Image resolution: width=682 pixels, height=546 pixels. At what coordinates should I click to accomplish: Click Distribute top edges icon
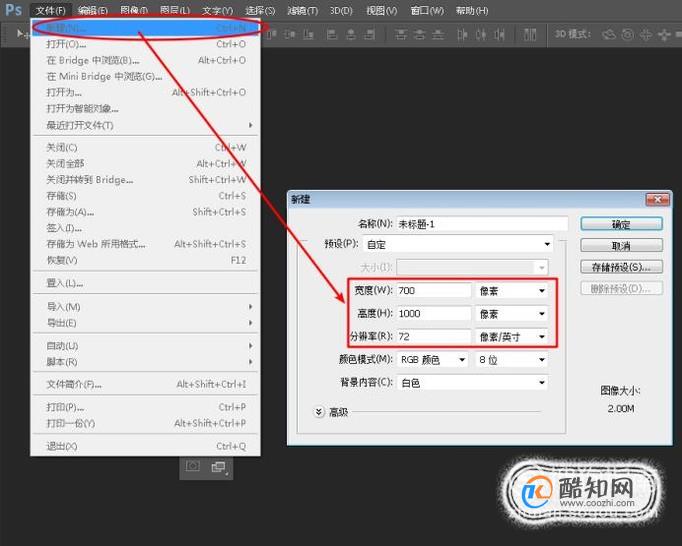pos(400,34)
